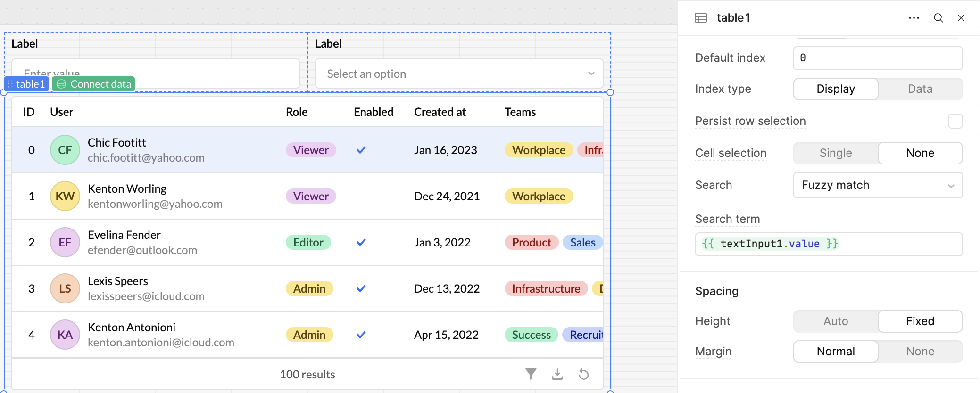Open the three-dot more options menu
980x393 pixels.
[x=914, y=18]
